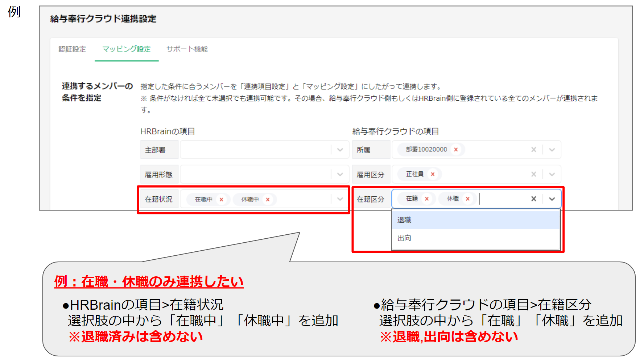The height and width of the screenshot is (364, 644).
Task: Choose 出向 from the dropdown list
Action: point(476,238)
